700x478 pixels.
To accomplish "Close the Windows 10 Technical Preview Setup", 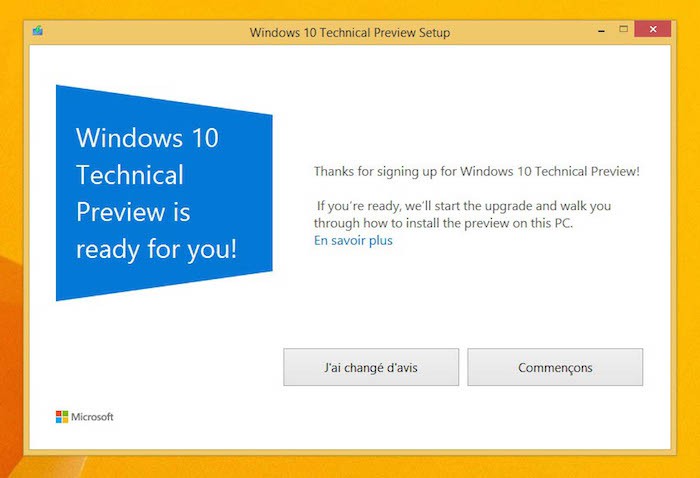I will pyautogui.click(x=654, y=30).
